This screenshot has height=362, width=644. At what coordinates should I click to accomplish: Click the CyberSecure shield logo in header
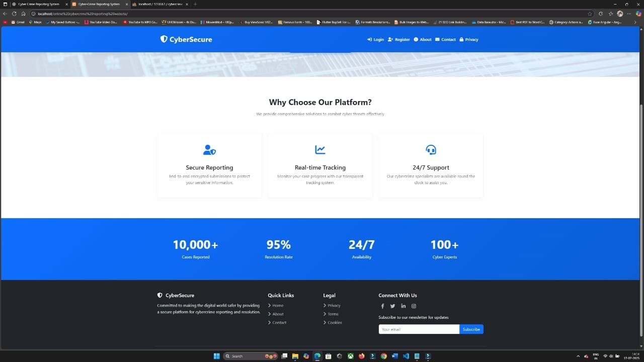[164, 39]
